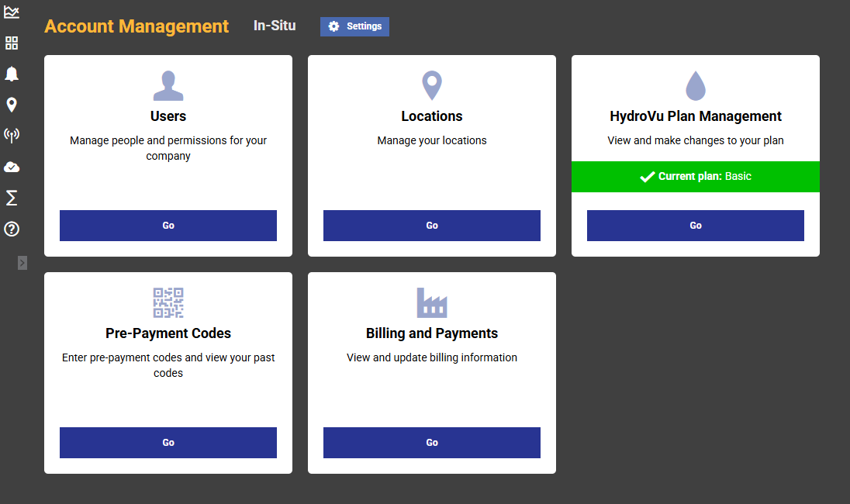Click the Settings button in the header
This screenshot has height=504, width=850.
[354, 26]
